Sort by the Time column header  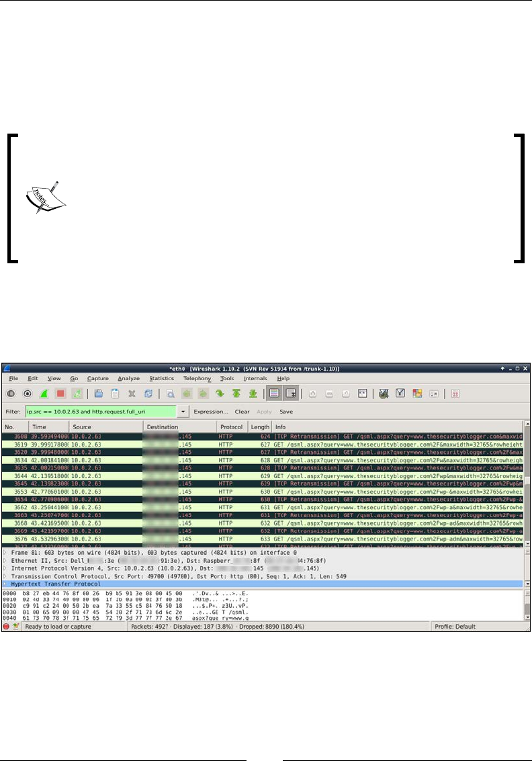pyautogui.click(x=48, y=426)
